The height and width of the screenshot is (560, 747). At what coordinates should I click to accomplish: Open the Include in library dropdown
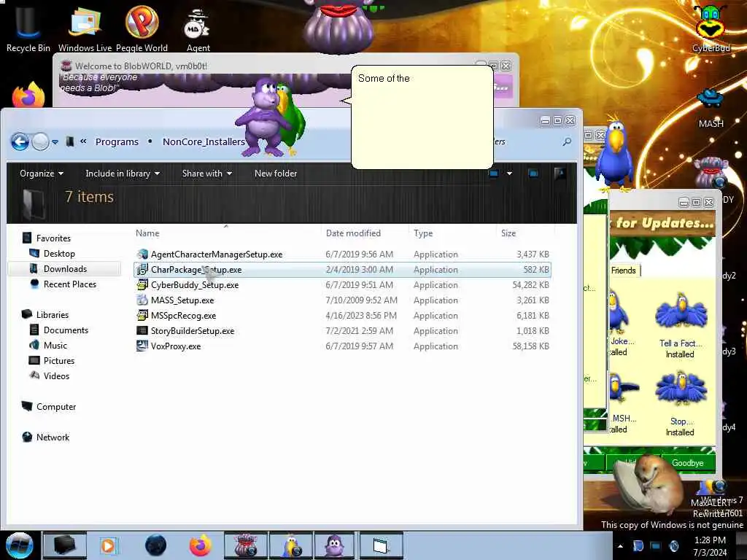click(x=123, y=174)
